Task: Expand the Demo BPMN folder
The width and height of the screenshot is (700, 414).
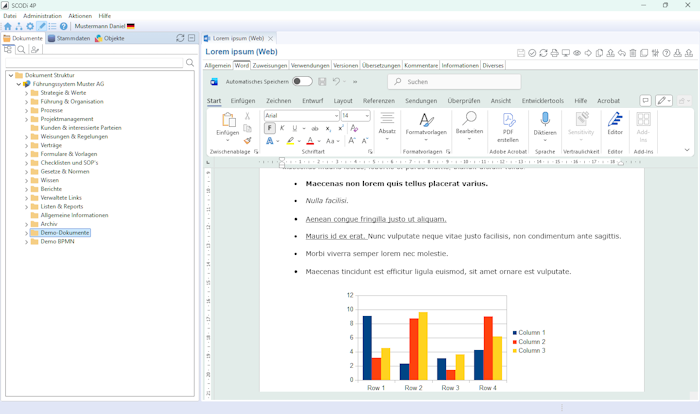Action: 26,242
